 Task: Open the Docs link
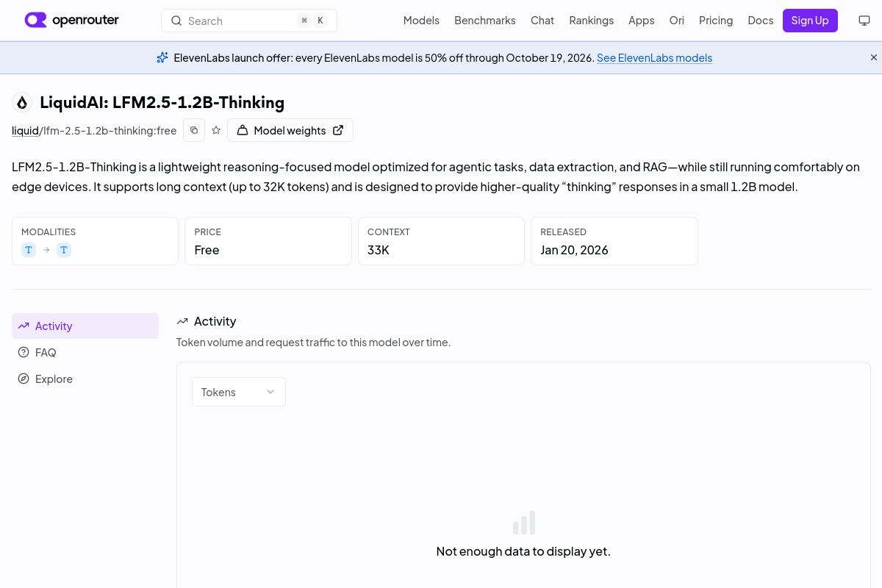[761, 21]
